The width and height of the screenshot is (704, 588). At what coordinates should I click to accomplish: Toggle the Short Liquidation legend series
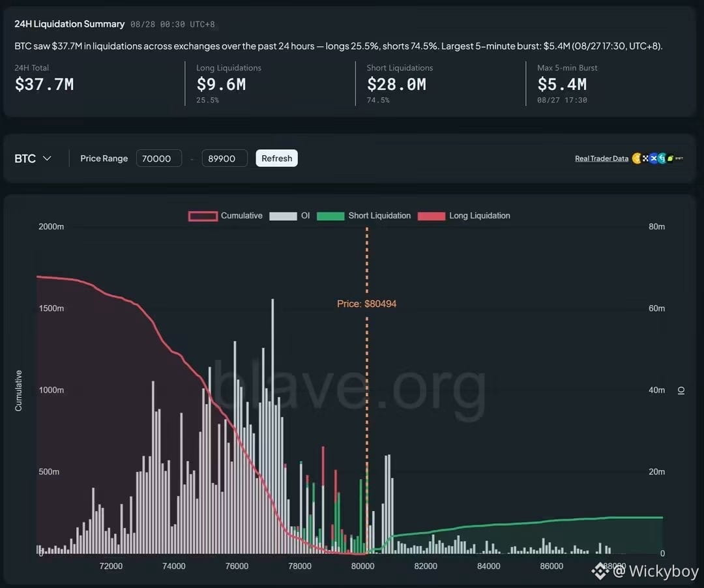pos(364,216)
